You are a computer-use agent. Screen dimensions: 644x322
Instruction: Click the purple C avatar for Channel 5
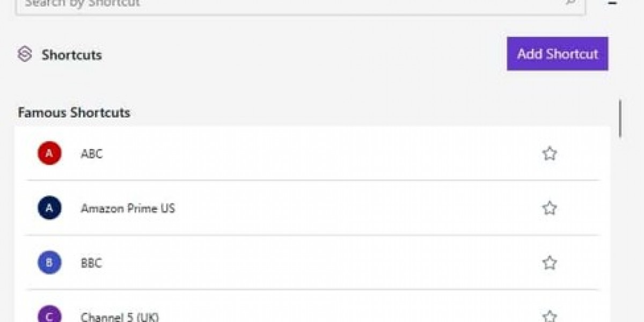[49, 314]
